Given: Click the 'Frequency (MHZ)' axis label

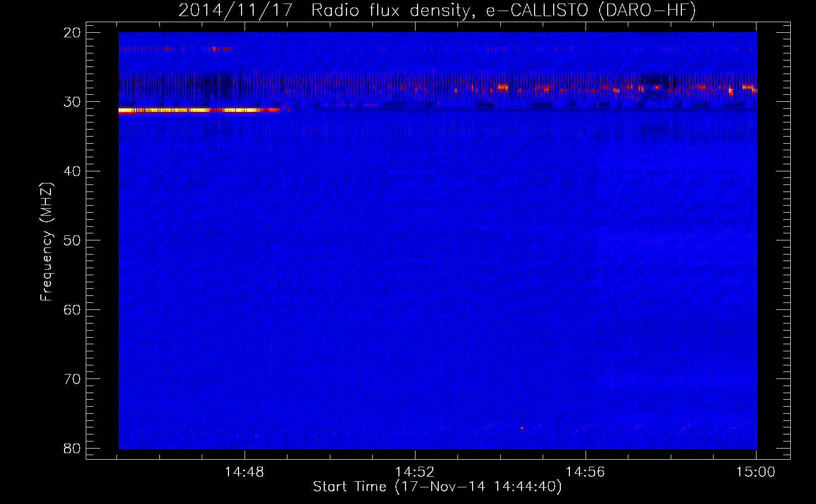Looking at the screenshot, I should click(x=46, y=242).
